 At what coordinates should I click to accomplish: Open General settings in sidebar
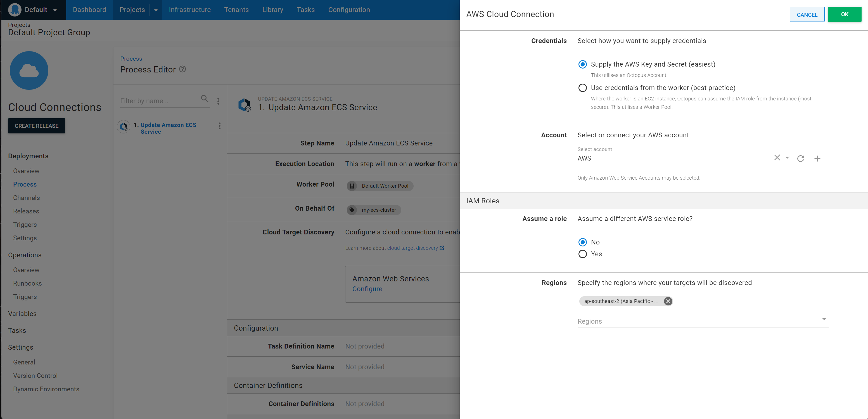click(x=24, y=362)
